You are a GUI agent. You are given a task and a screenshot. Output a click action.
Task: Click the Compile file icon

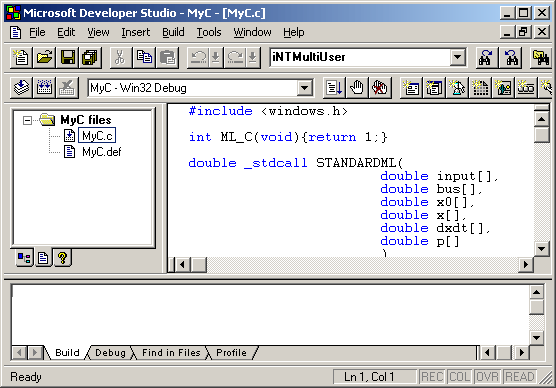pyautogui.click(x=21, y=87)
